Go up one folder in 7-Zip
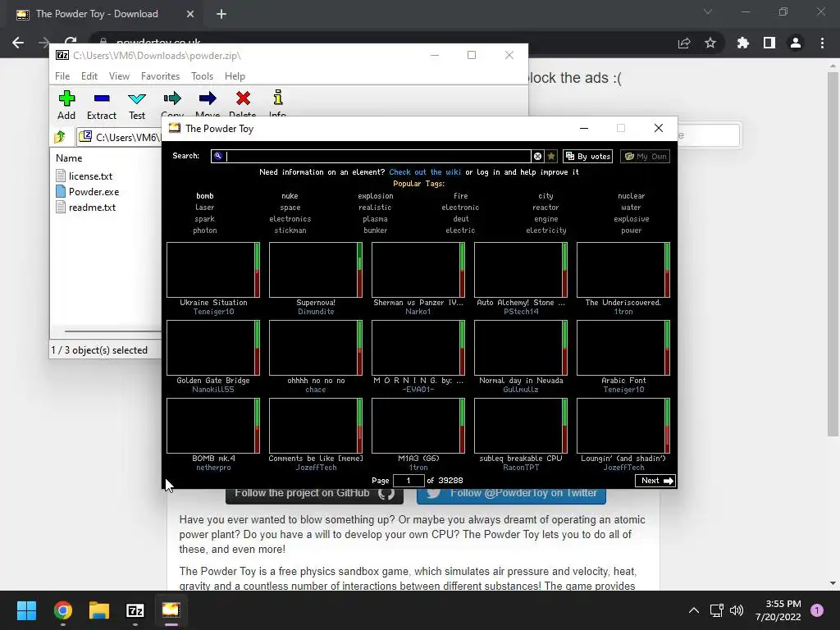The width and height of the screenshot is (840, 630). 60,137
